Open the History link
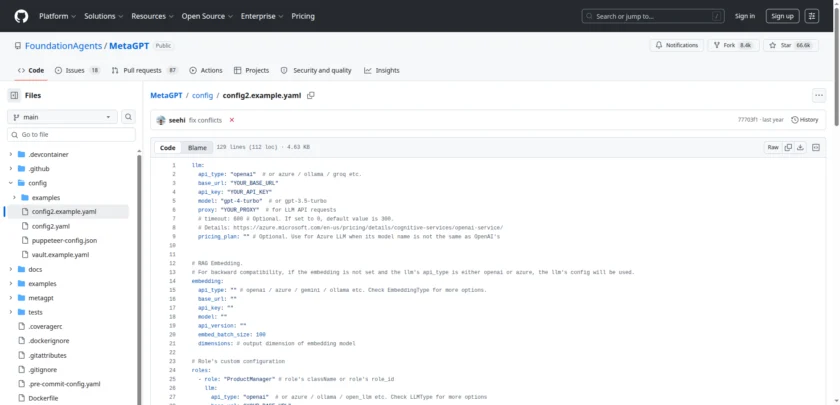840x405 pixels. pos(805,120)
